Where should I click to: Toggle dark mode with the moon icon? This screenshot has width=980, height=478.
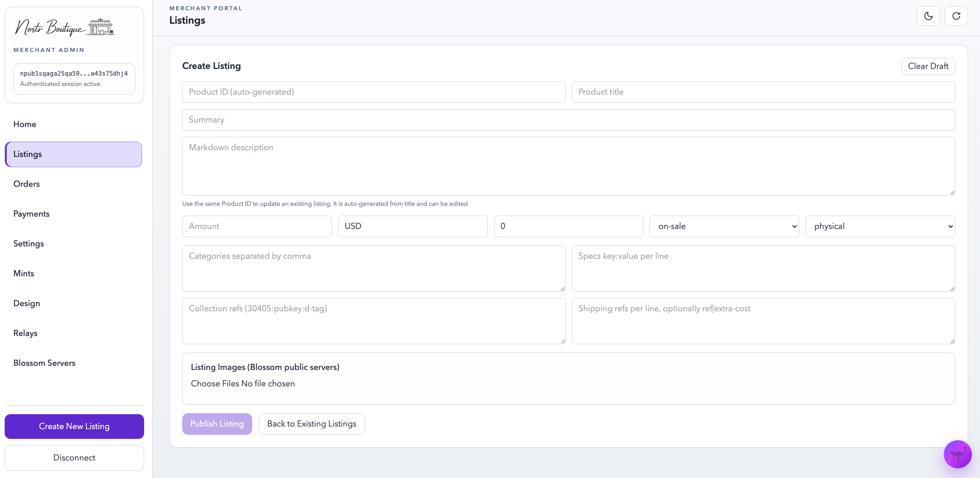click(929, 16)
